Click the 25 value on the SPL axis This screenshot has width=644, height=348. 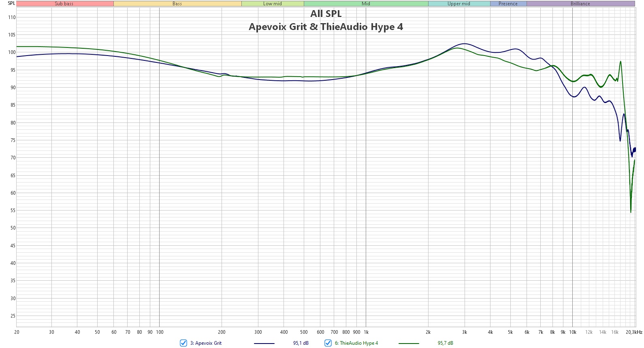coord(13,316)
